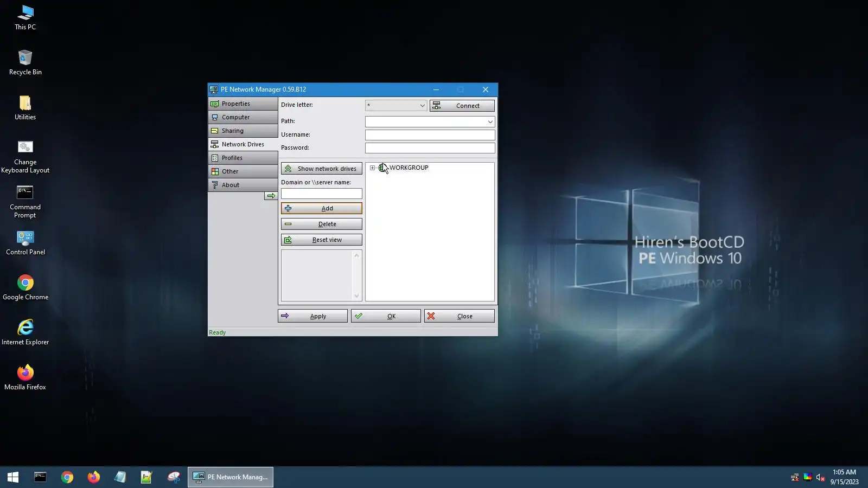Viewport: 868px width, 488px height.
Task: Launch Change Keyboard Layout shortcut
Action: (x=25, y=157)
